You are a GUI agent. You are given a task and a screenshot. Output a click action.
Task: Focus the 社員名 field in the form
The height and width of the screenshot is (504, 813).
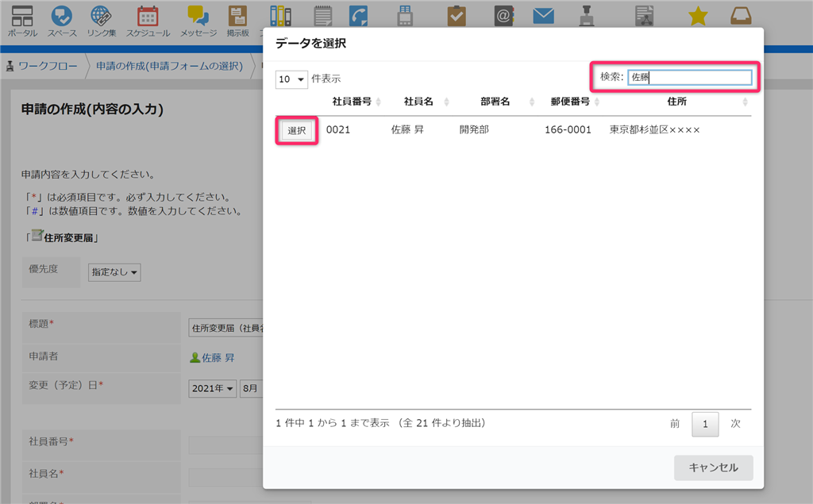pyautogui.click(x=226, y=478)
